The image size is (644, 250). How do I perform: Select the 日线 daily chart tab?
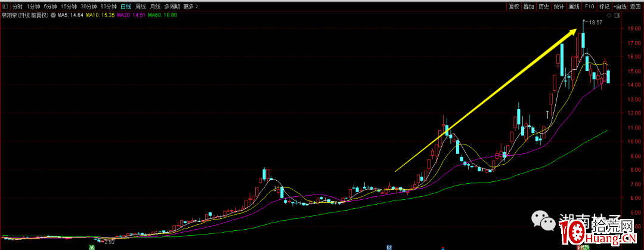pyautogui.click(x=126, y=7)
